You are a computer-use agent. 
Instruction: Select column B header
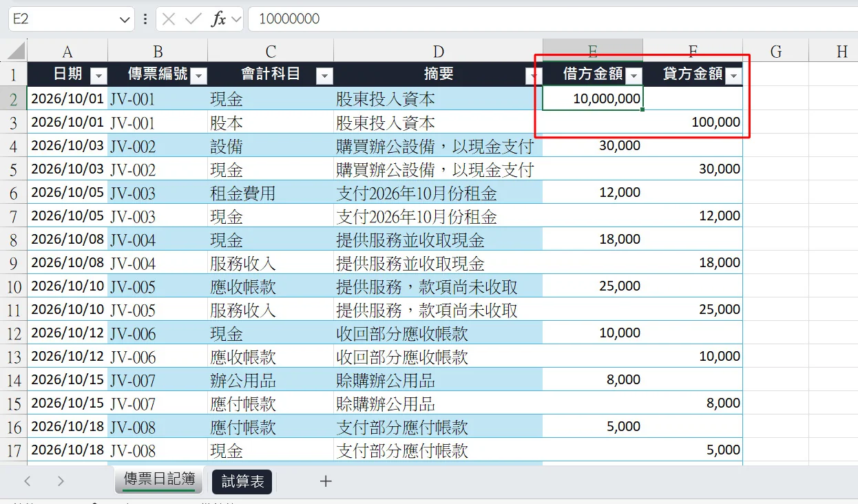click(x=158, y=51)
